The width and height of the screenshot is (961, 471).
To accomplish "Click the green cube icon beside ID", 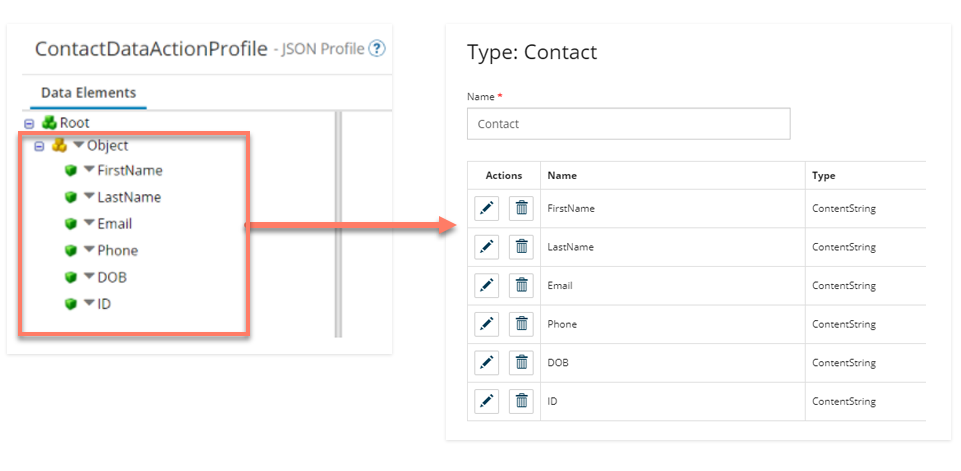I will (70, 304).
